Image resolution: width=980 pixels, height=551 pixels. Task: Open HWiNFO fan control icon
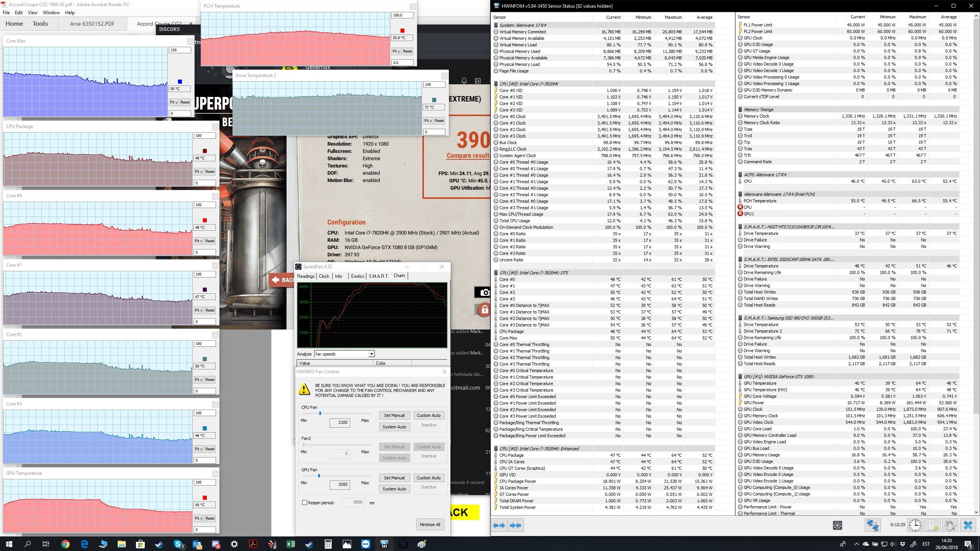pyautogui.click(x=838, y=525)
